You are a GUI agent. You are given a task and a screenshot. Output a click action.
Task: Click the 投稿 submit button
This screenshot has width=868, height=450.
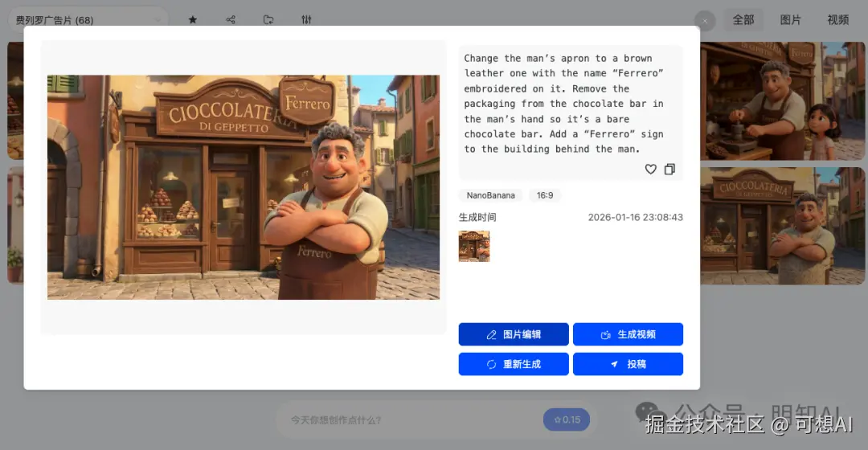coord(628,364)
